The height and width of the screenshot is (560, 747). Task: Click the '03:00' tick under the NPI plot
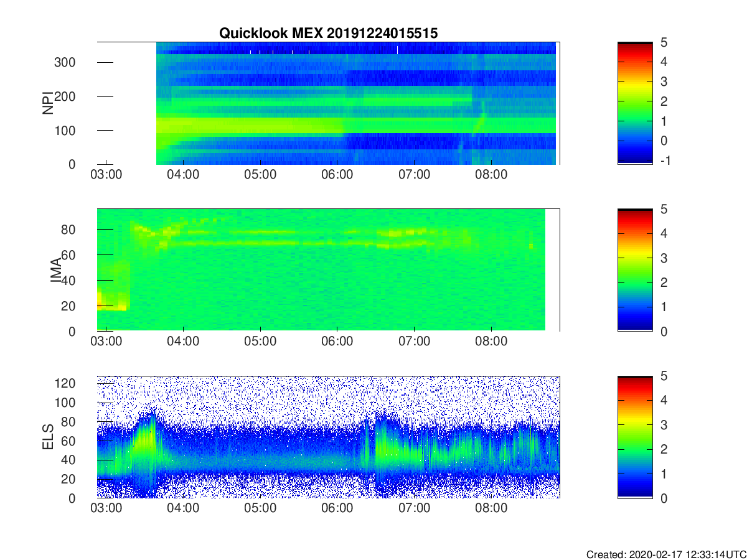106,175
